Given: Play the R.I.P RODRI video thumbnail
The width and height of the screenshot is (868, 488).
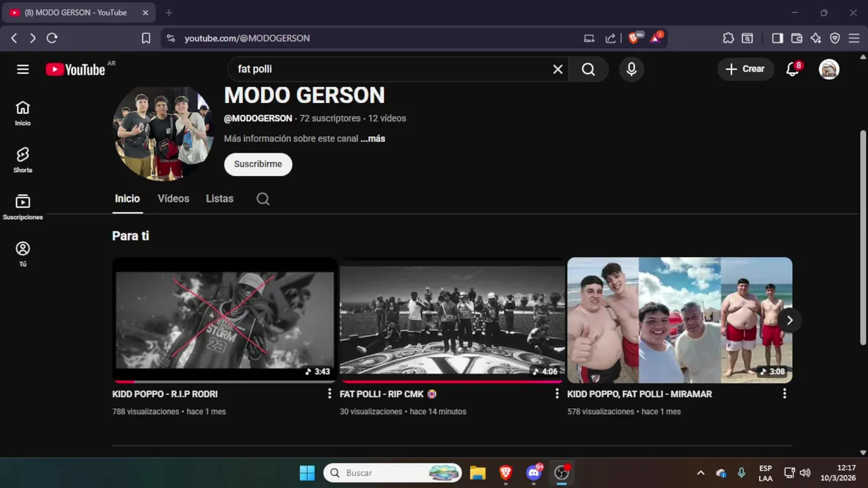Looking at the screenshot, I should click(x=224, y=320).
